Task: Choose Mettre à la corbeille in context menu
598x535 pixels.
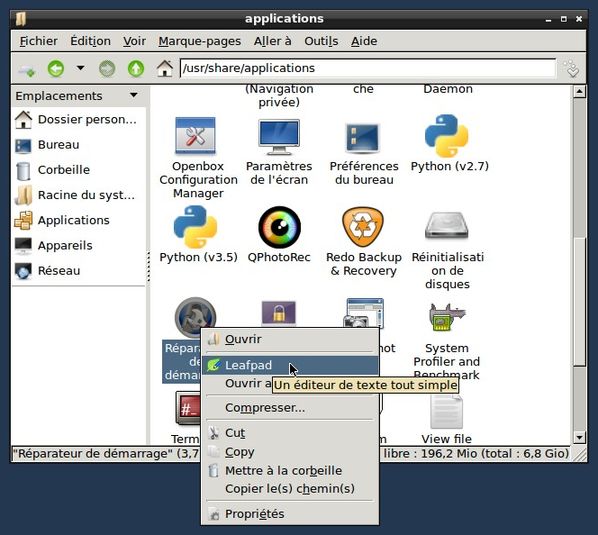Action: 290,471
